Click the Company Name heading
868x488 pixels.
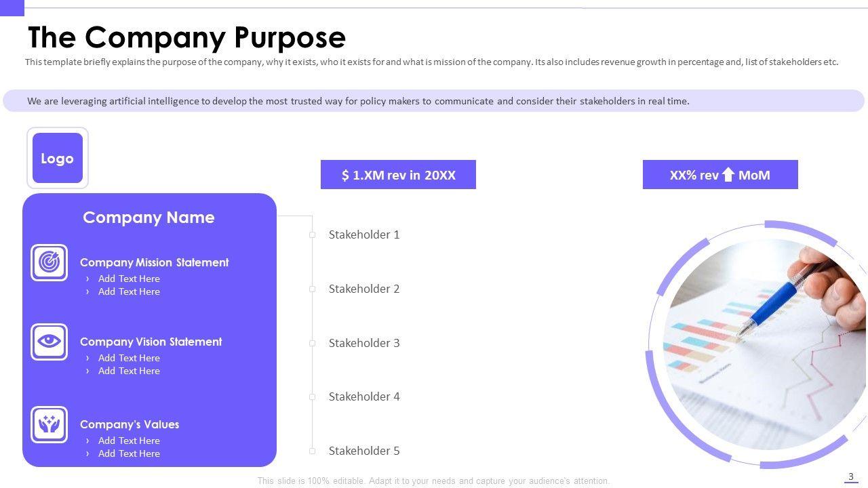click(149, 218)
